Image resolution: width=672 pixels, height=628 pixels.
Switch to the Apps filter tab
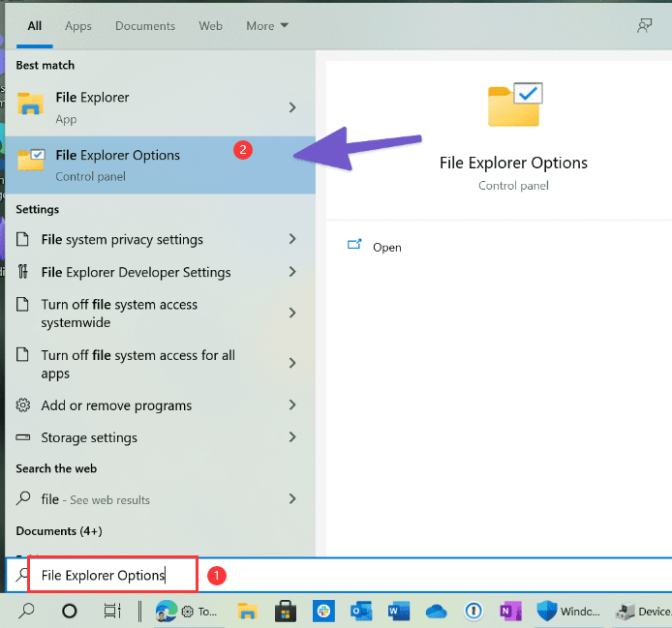click(x=78, y=26)
